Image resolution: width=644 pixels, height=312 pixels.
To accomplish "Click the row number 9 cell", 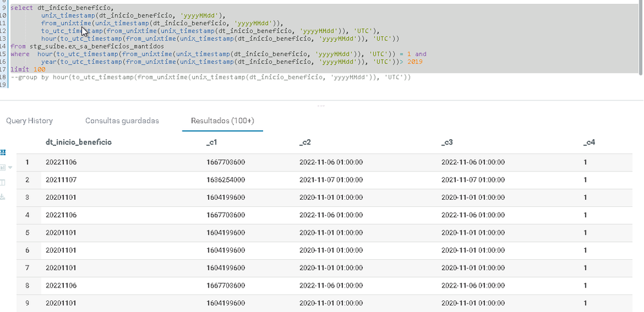I will pos(28,303).
